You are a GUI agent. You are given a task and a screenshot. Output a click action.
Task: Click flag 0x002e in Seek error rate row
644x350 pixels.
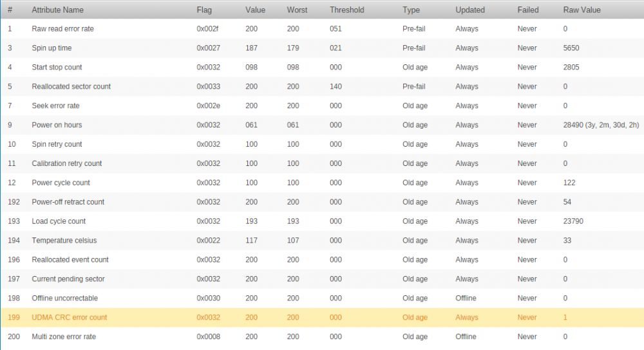[208, 106]
